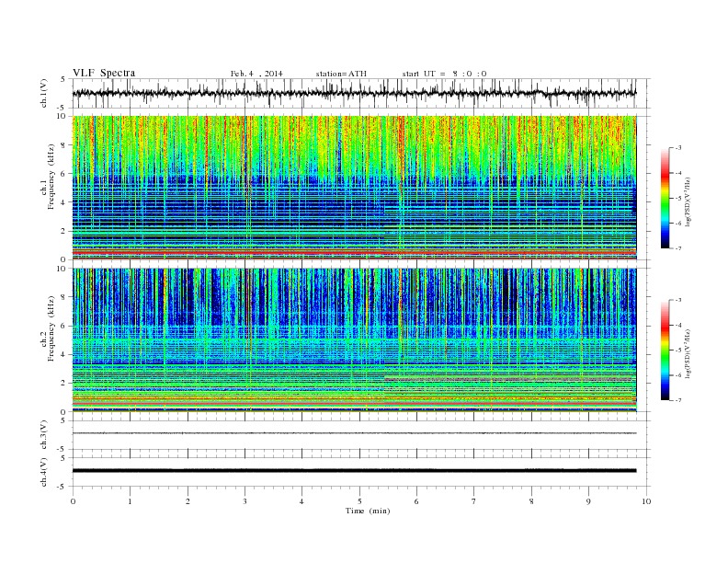Select the "Feb. 4, 2014" date text
Image resolution: width=728 pixels, height=563 pixels.
click(x=256, y=74)
